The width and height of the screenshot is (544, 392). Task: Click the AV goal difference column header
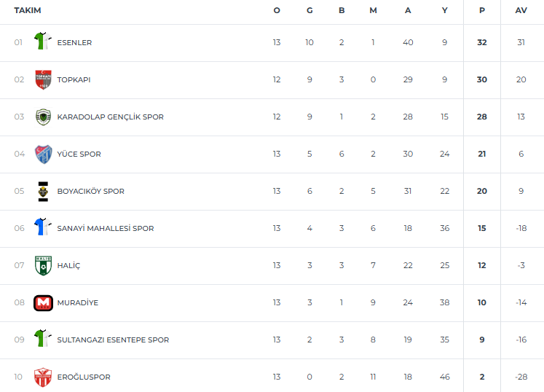pos(521,10)
